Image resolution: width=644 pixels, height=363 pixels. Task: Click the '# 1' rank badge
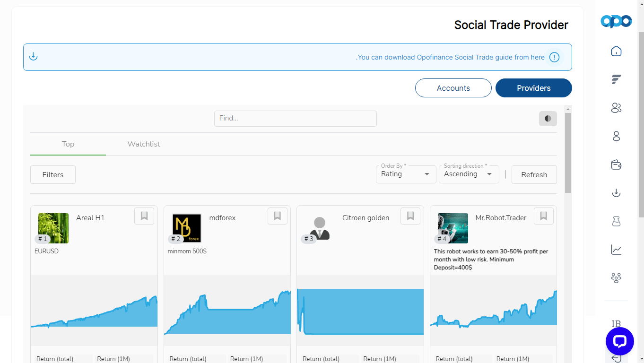(43, 239)
